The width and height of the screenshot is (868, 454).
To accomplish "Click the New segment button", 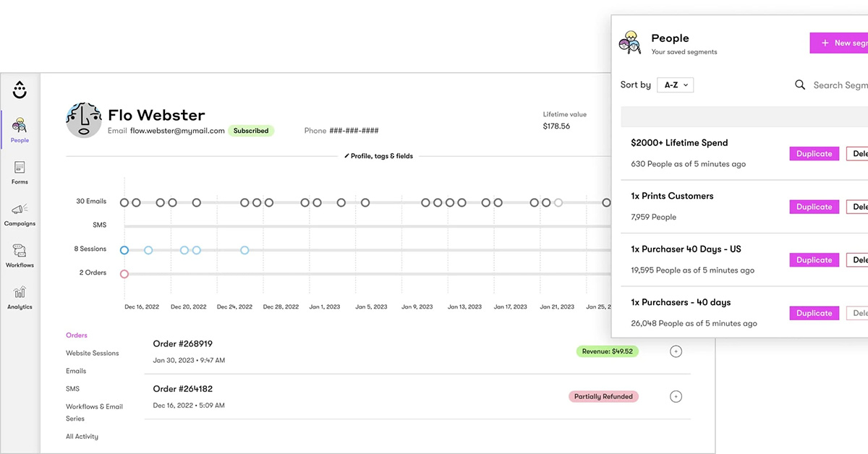I will (841, 43).
